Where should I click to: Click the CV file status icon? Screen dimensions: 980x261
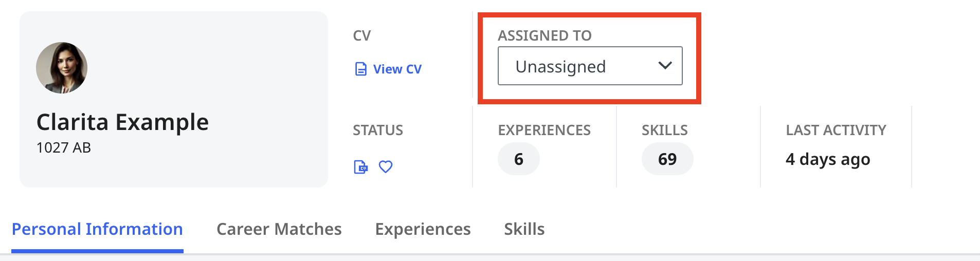tap(361, 167)
